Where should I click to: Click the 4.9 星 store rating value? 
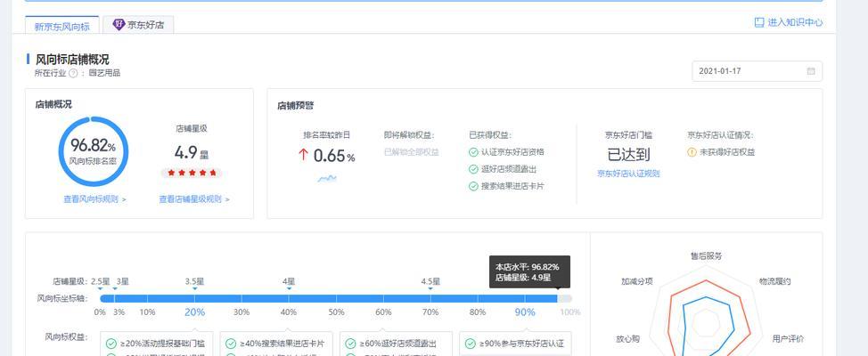point(192,152)
